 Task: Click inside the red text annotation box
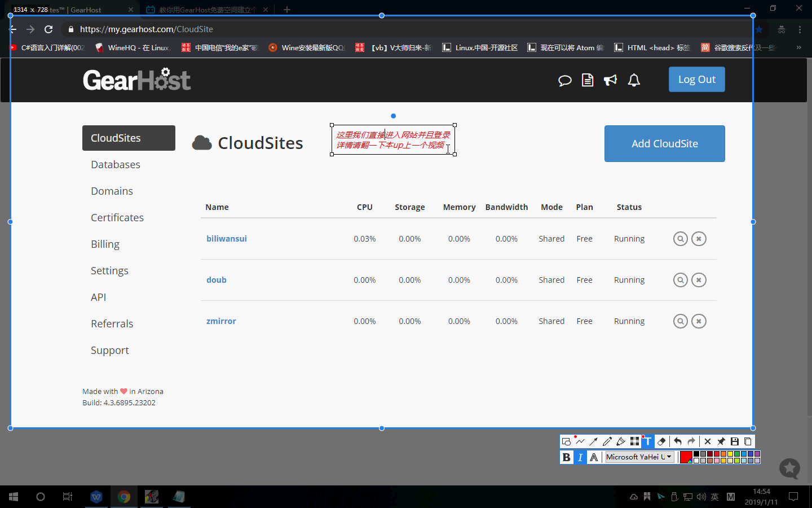[393, 139]
